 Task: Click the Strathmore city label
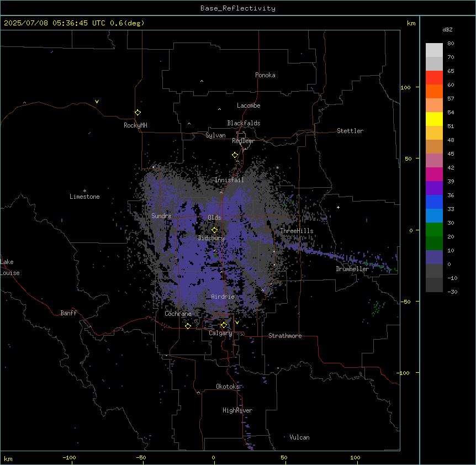point(285,336)
